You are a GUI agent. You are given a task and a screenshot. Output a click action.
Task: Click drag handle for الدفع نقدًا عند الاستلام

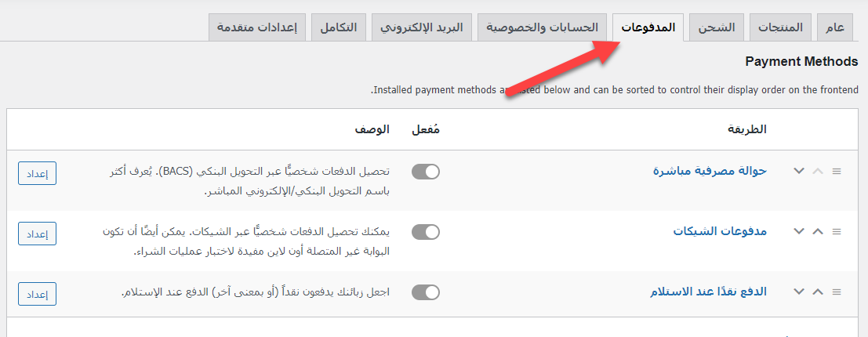pos(837,292)
